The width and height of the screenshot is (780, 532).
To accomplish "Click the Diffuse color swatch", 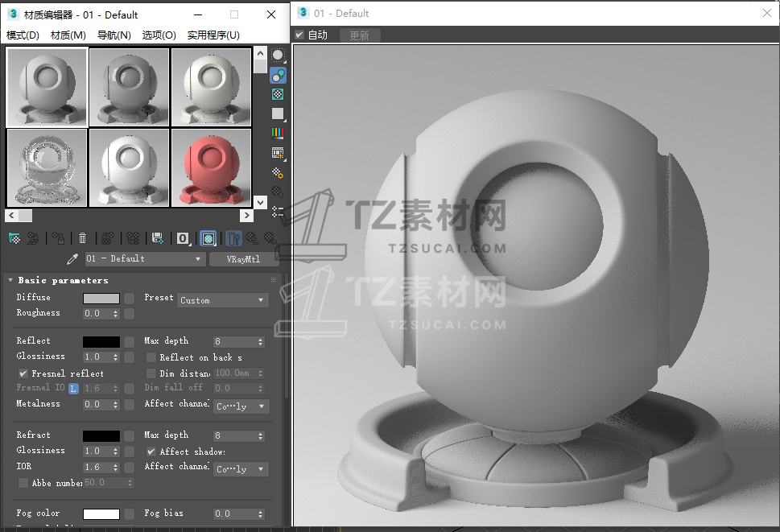I will (x=101, y=299).
